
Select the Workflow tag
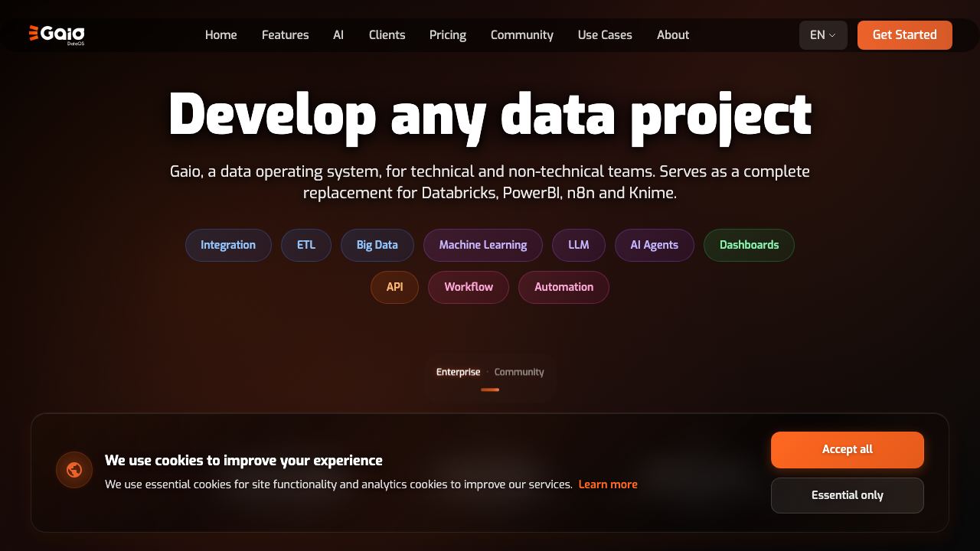pyautogui.click(x=469, y=287)
